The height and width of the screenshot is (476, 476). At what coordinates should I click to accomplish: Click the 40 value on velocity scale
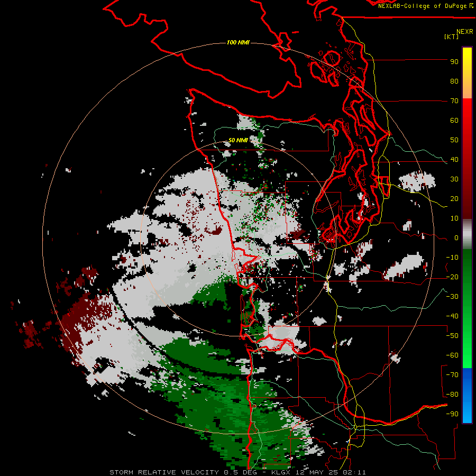(454, 160)
